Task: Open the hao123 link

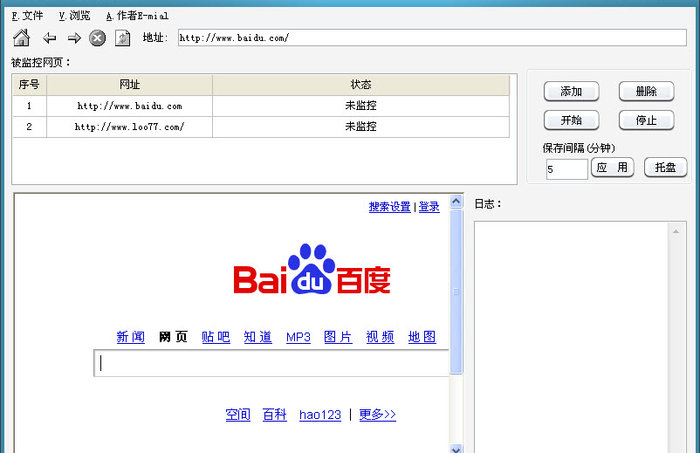Action: pos(320,415)
